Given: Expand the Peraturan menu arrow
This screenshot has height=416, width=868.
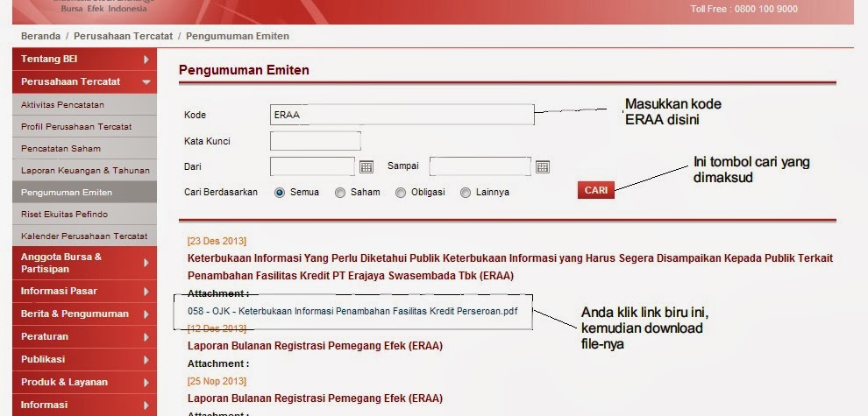Looking at the screenshot, I should point(146,336).
